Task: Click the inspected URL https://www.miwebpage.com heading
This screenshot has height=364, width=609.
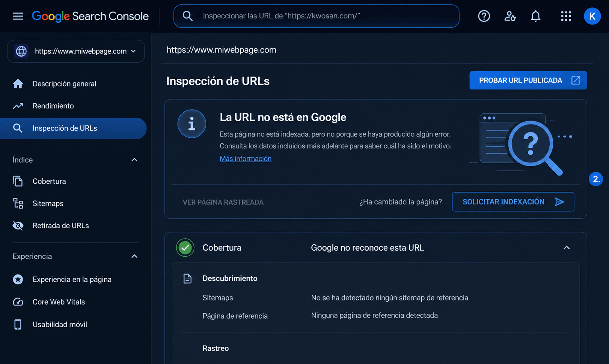Action: point(222,50)
